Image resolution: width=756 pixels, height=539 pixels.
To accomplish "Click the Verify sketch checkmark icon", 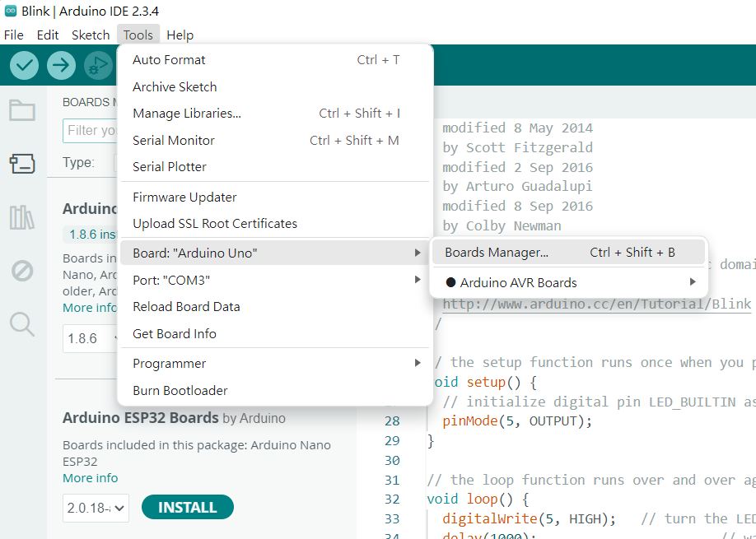I will point(23,65).
